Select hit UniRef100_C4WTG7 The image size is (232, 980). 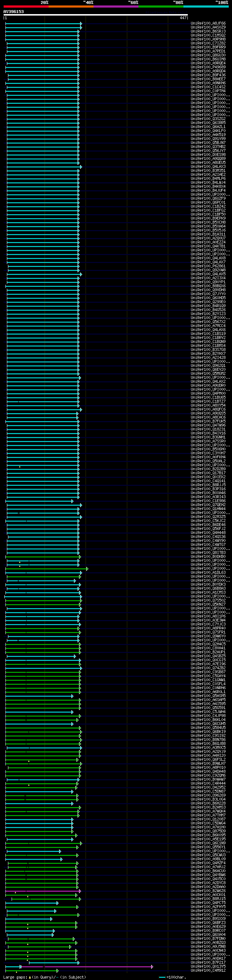pyautogui.click(x=208, y=545)
